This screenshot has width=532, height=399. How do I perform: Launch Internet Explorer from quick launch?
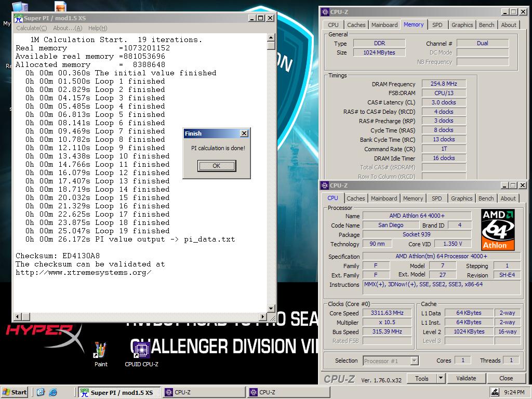pos(52,393)
